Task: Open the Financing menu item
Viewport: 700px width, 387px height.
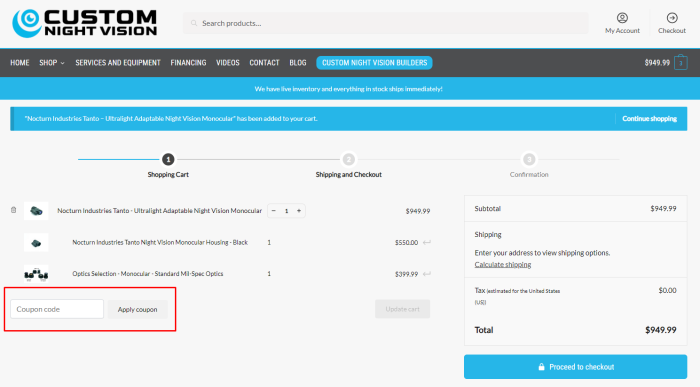Action: point(188,63)
